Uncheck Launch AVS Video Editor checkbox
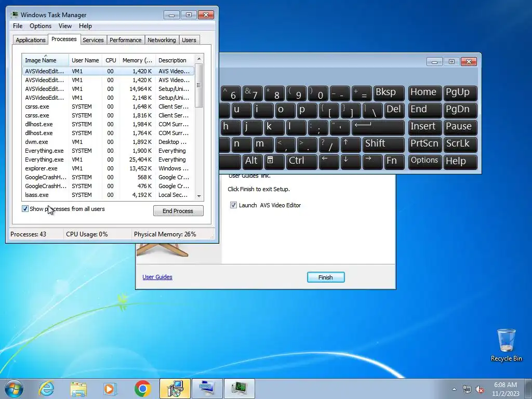This screenshot has height=399, width=532. 233,205
